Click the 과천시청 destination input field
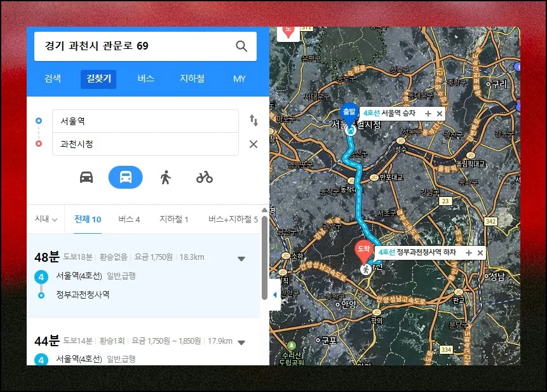 coord(145,144)
